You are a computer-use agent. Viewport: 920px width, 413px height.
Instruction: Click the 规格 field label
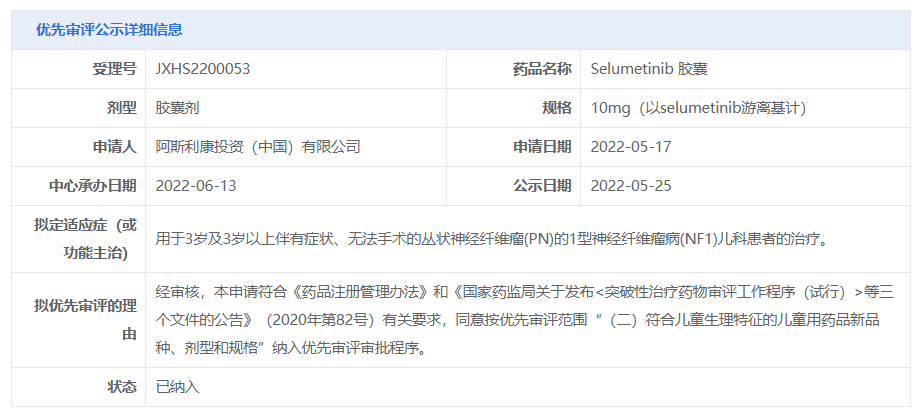(556, 108)
